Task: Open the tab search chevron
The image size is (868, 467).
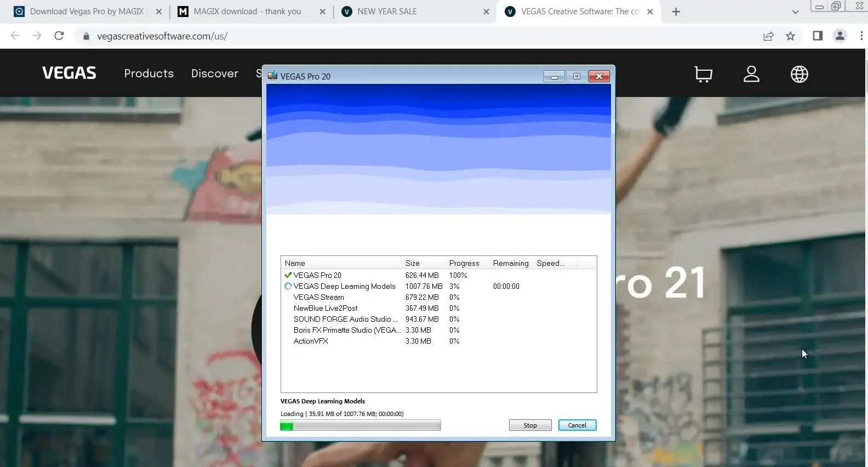Action: coord(795,12)
